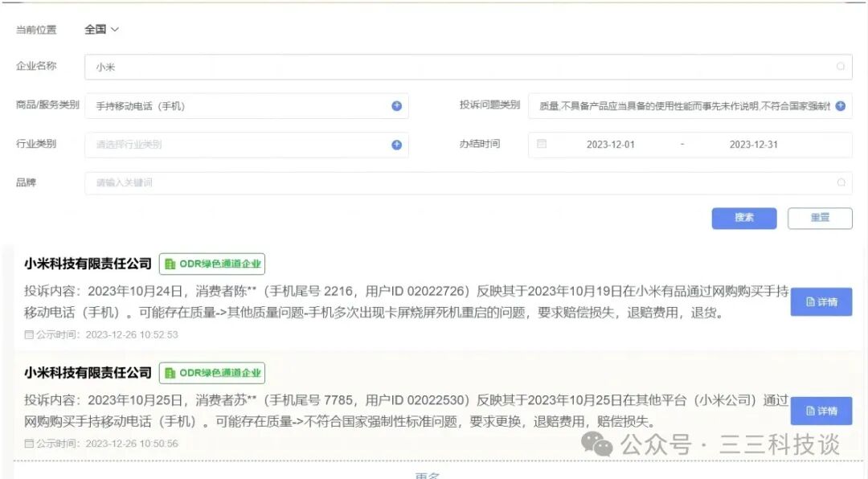The width and height of the screenshot is (868, 479).
Task: Open 详情 for 消费者陈** complaint
Action: point(821,302)
